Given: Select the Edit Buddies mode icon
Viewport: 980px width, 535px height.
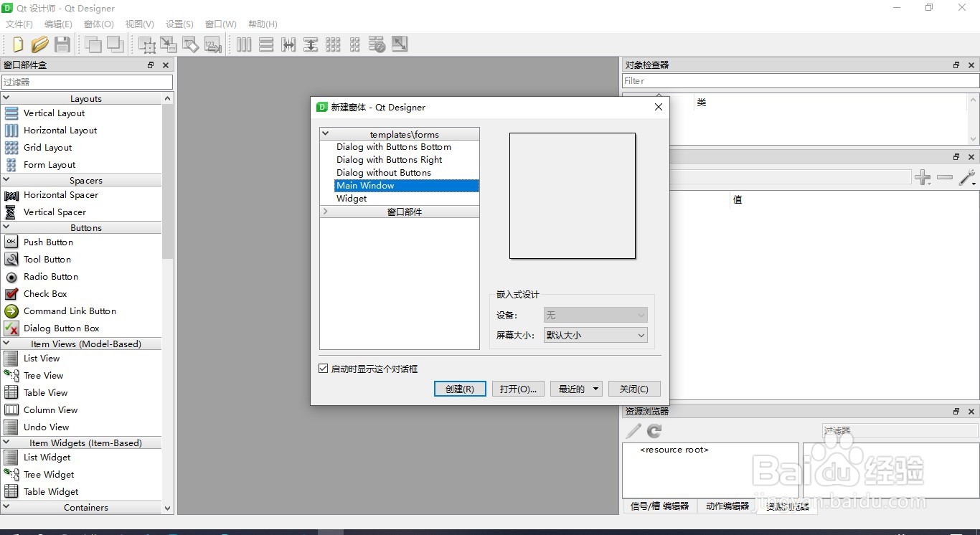Looking at the screenshot, I should tap(191, 44).
